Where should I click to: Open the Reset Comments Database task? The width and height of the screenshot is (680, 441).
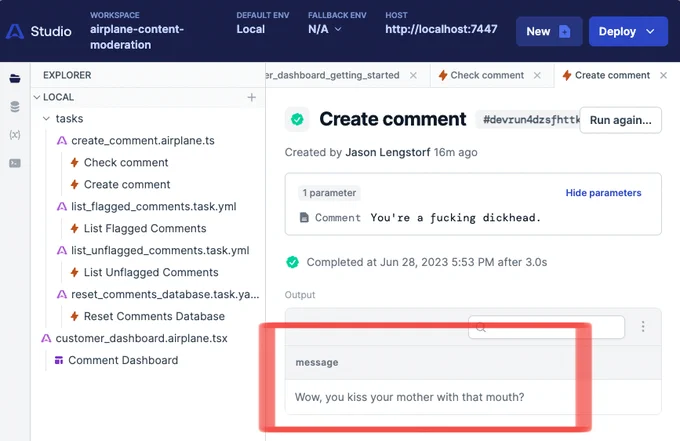click(x=154, y=317)
